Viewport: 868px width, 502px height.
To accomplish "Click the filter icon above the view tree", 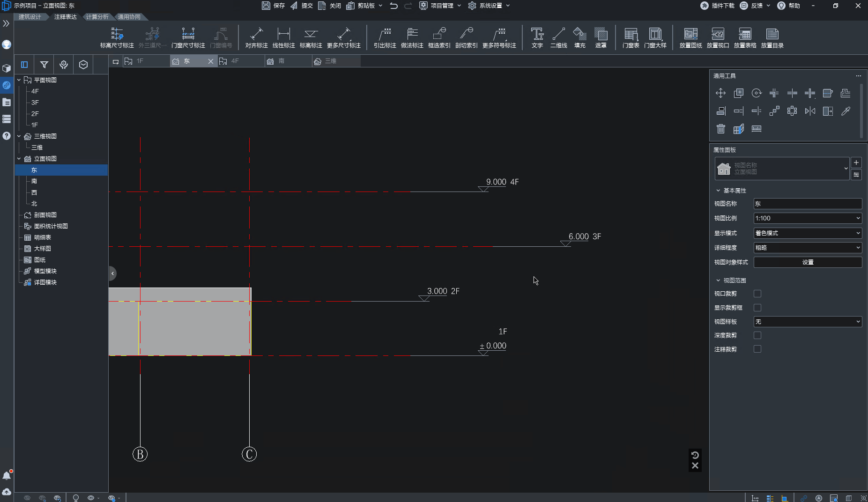I will [x=44, y=65].
